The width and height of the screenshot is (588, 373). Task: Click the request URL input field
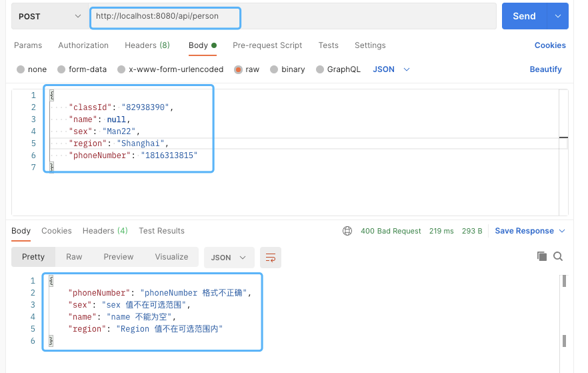pyautogui.click(x=293, y=16)
